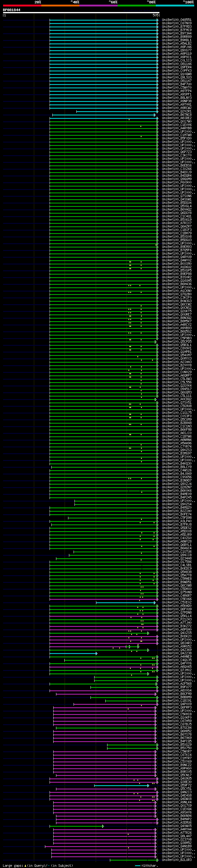Click label UniRef100_A4HNE9

click(176, 657)
